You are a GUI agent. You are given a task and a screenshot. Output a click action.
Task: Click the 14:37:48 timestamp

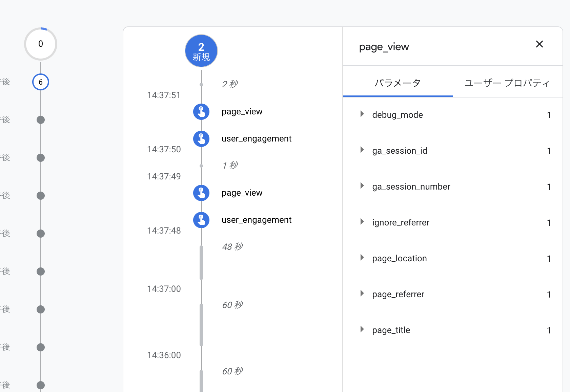(x=164, y=231)
